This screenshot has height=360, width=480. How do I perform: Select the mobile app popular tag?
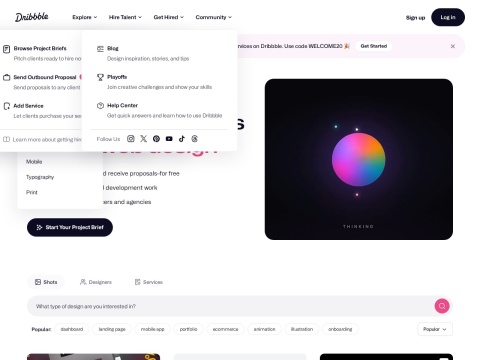coord(152,329)
